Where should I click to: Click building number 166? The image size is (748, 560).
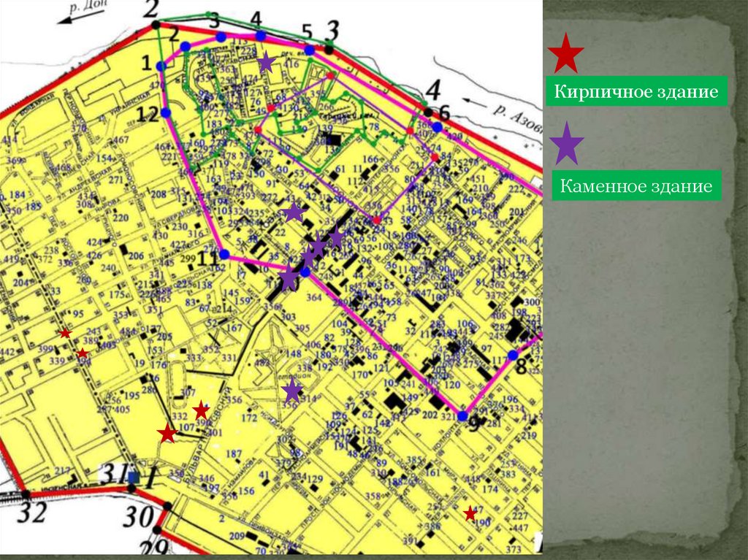coord(370,159)
